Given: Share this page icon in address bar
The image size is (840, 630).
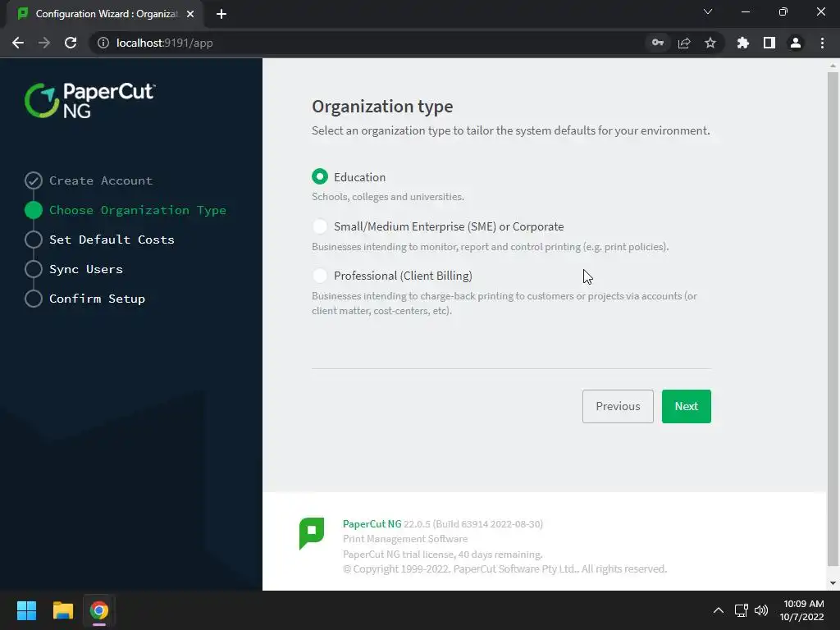Looking at the screenshot, I should pos(684,43).
